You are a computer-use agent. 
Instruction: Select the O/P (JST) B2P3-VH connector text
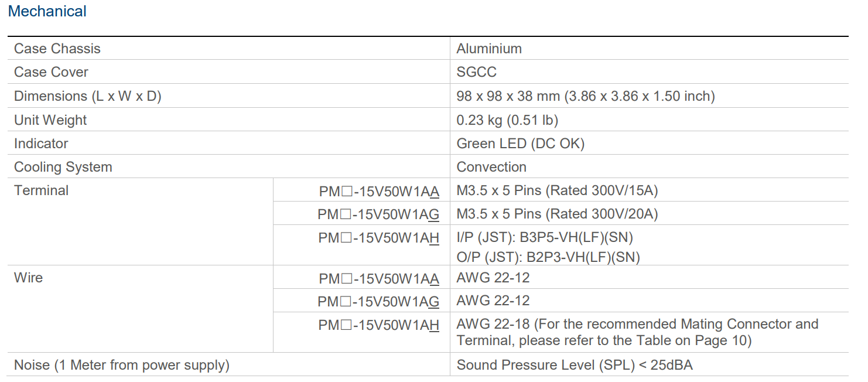click(x=548, y=257)
